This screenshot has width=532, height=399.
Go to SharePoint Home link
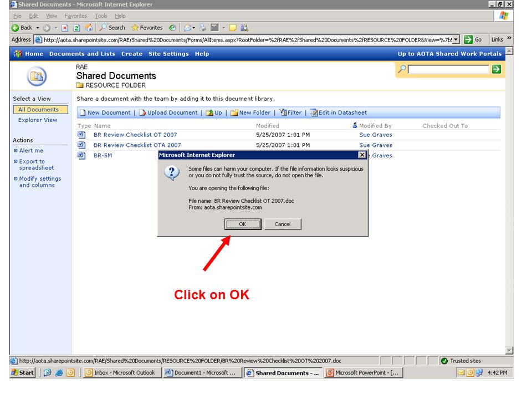point(34,54)
